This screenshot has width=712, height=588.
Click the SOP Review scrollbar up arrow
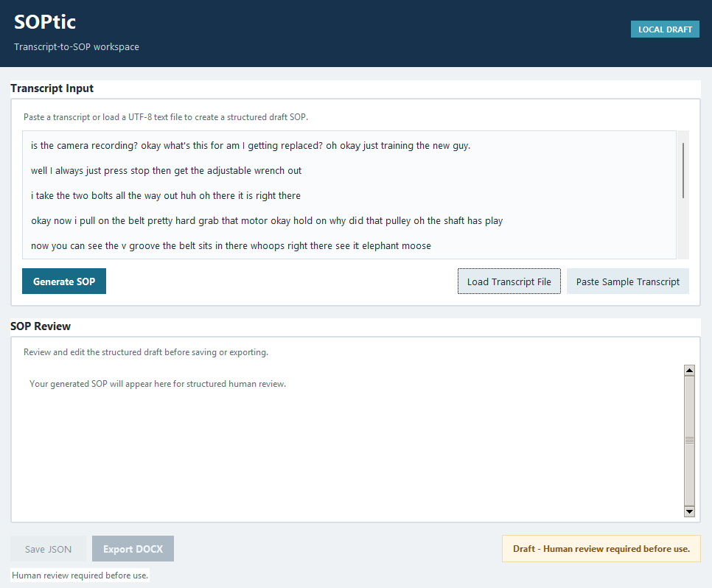(689, 370)
